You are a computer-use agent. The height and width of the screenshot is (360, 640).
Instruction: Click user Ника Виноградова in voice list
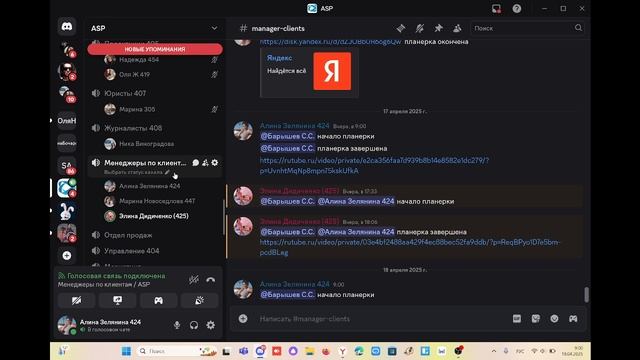pyautogui.click(x=147, y=144)
